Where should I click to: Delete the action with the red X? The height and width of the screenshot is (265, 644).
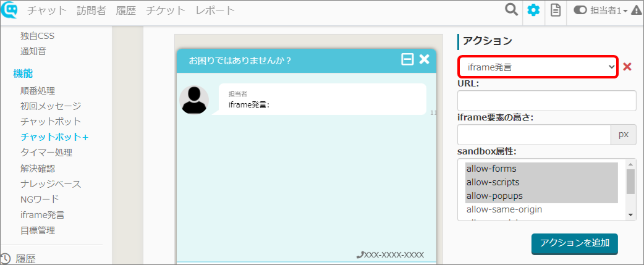(627, 67)
